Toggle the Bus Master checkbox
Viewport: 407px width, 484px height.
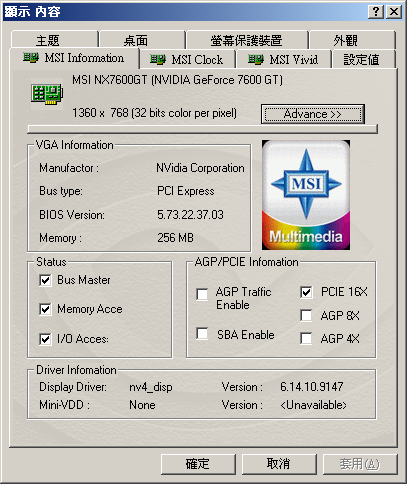tap(45, 280)
